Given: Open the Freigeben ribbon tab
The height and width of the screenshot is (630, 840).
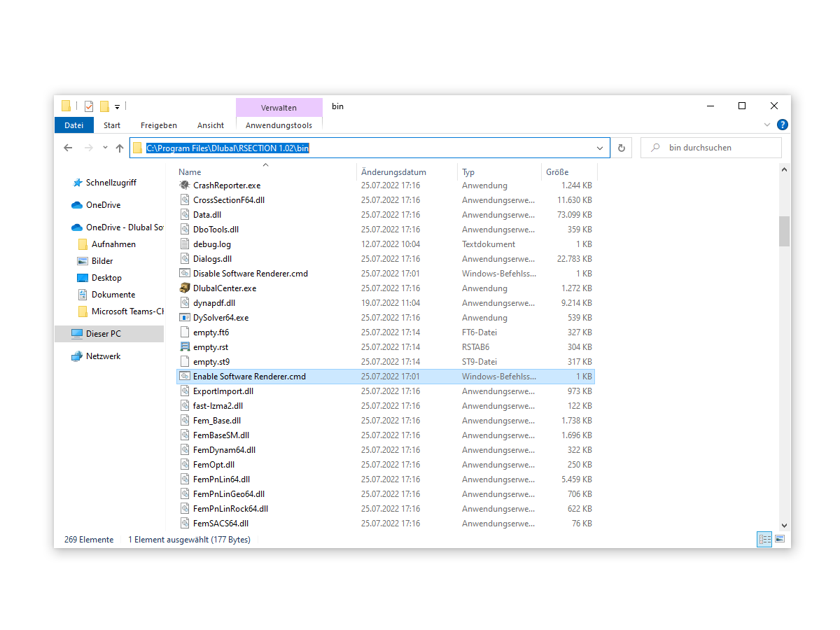Looking at the screenshot, I should (x=159, y=125).
